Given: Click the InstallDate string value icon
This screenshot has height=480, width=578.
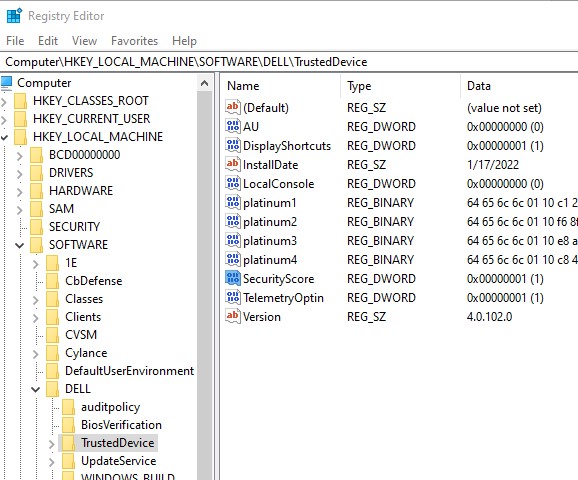Looking at the screenshot, I should (233, 164).
